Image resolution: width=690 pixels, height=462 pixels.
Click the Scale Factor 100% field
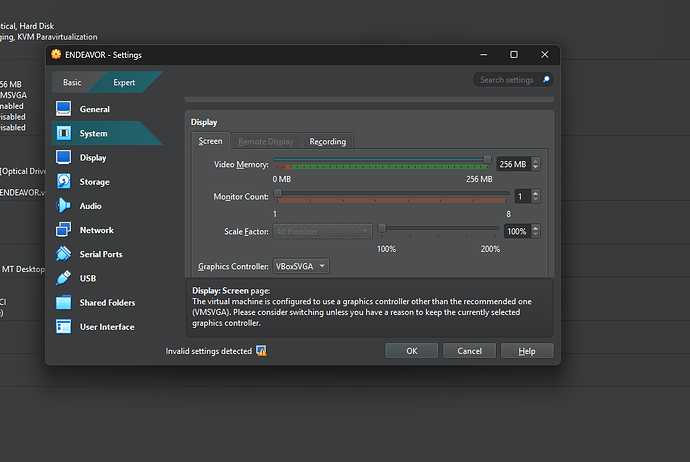518,231
